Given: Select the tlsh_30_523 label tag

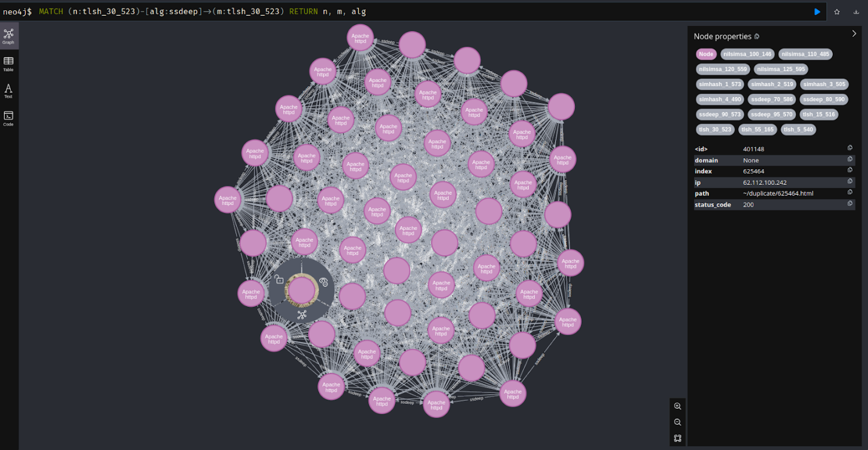Looking at the screenshot, I should click(x=715, y=129).
